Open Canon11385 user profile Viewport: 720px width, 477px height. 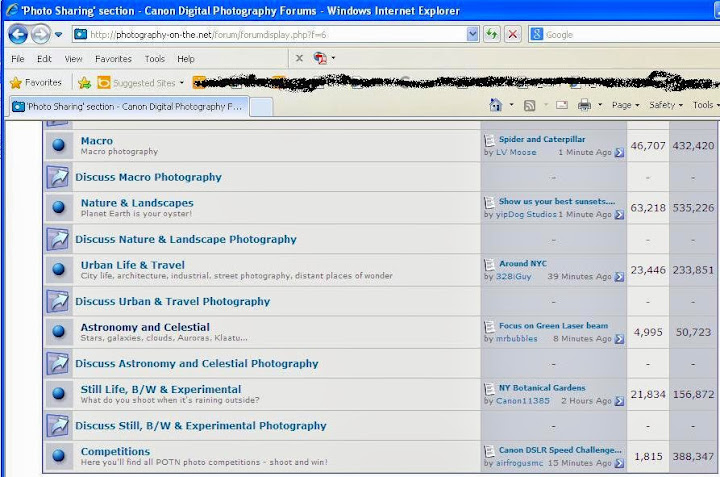click(x=523, y=401)
